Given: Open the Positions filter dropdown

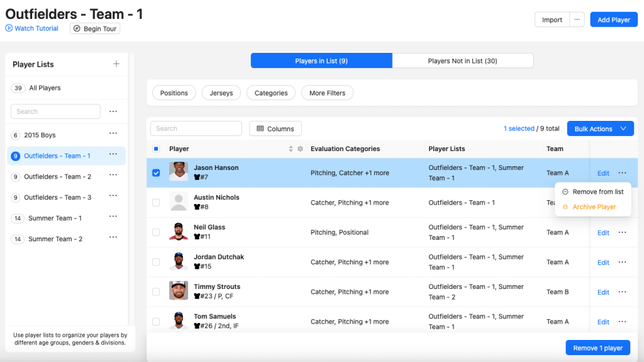Looking at the screenshot, I should click(174, 93).
